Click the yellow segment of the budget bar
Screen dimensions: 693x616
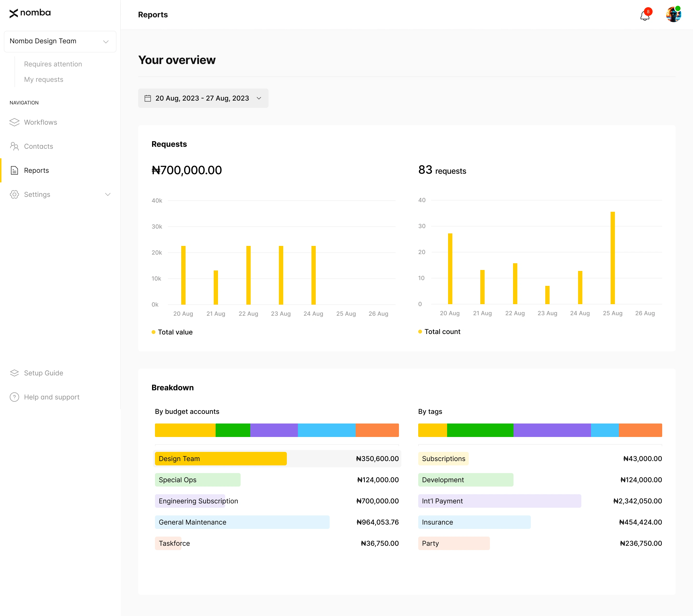[x=185, y=430]
